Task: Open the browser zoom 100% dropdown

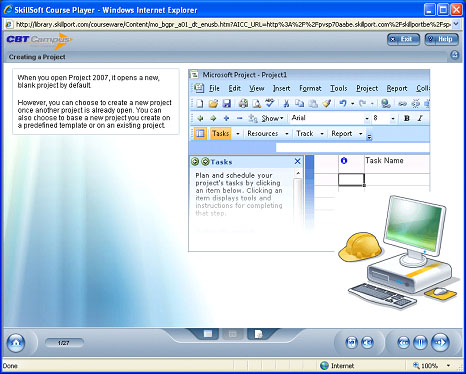Action: (448, 366)
